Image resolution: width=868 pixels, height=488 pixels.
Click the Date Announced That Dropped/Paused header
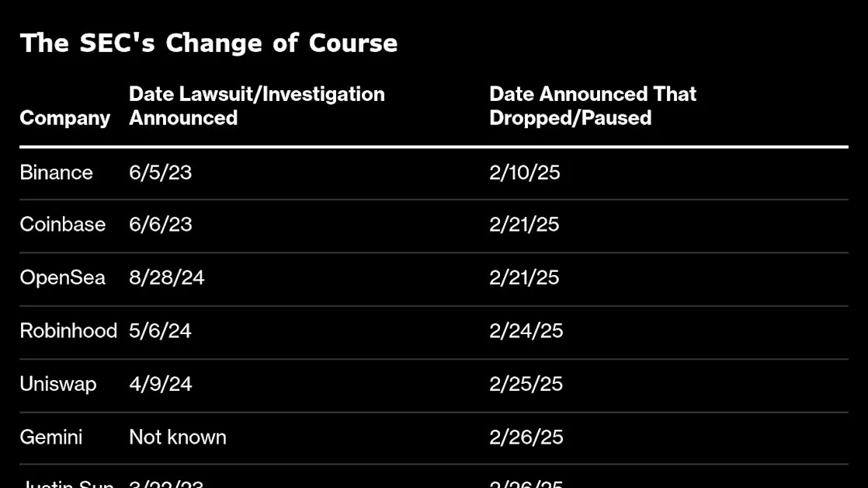click(x=592, y=106)
